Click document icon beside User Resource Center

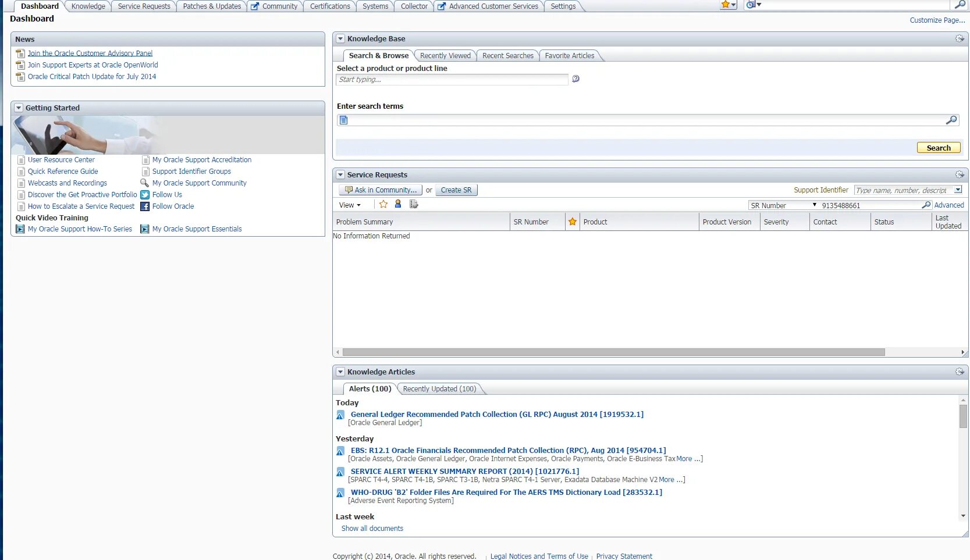[x=21, y=160]
